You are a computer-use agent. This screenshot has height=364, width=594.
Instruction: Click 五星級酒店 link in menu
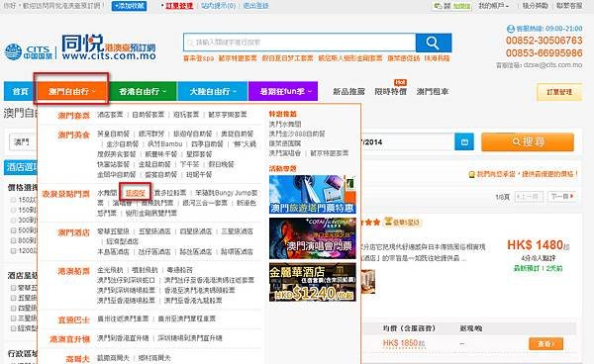154,231
